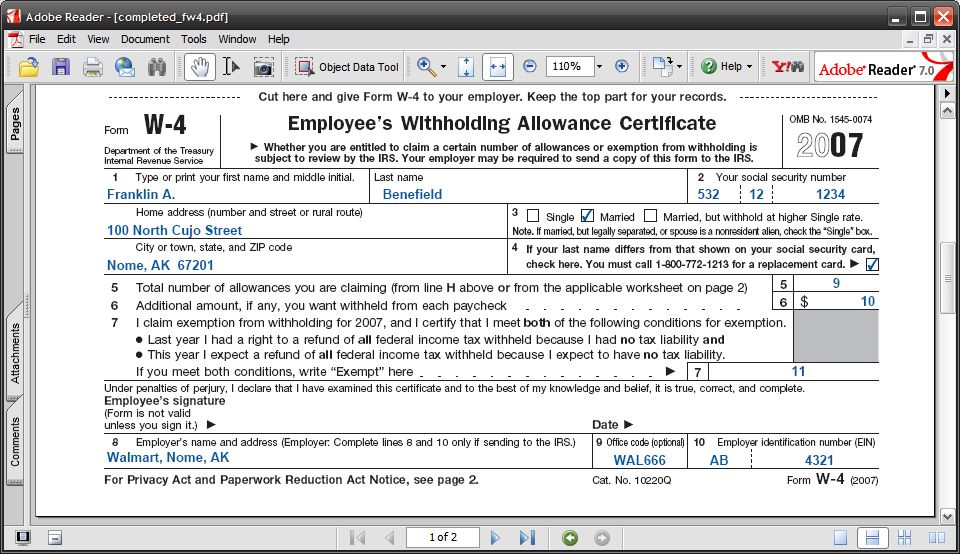Expand the Rotate view dropdown arrow
This screenshot has width=960, height=554.
pyautogui.click(x=679, y=66)
